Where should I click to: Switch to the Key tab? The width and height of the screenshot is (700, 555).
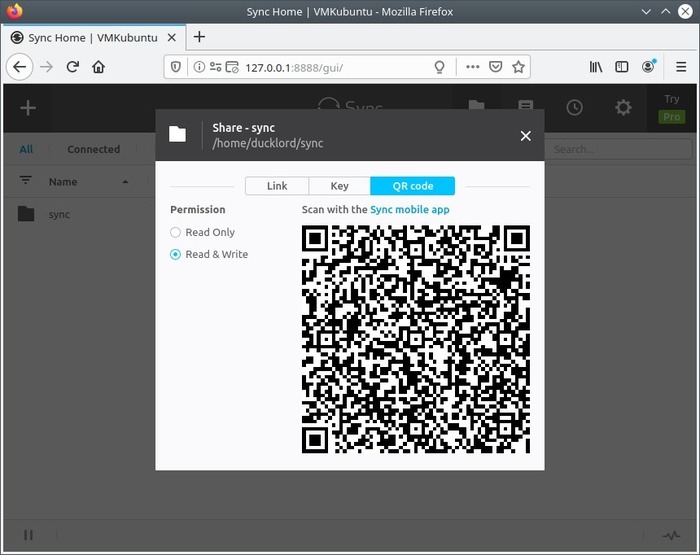click(339, 186)
